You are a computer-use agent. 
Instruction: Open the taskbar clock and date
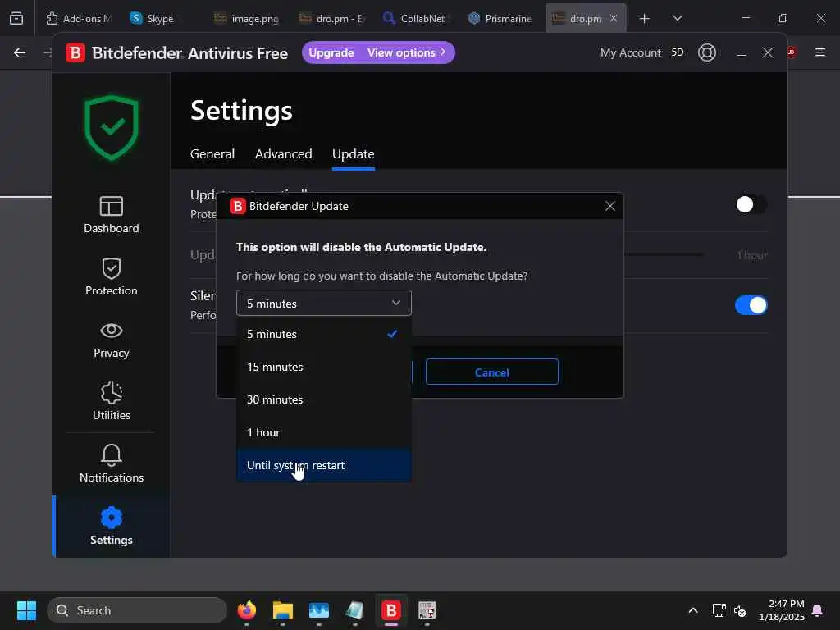pos(781,610)
